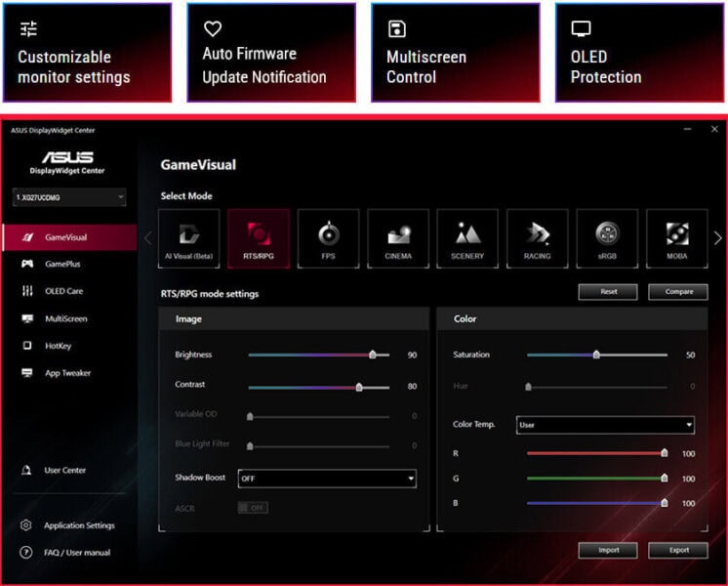728x586 pixels.
Task: Click the Brightness slider handle
Action: point(373,355)
